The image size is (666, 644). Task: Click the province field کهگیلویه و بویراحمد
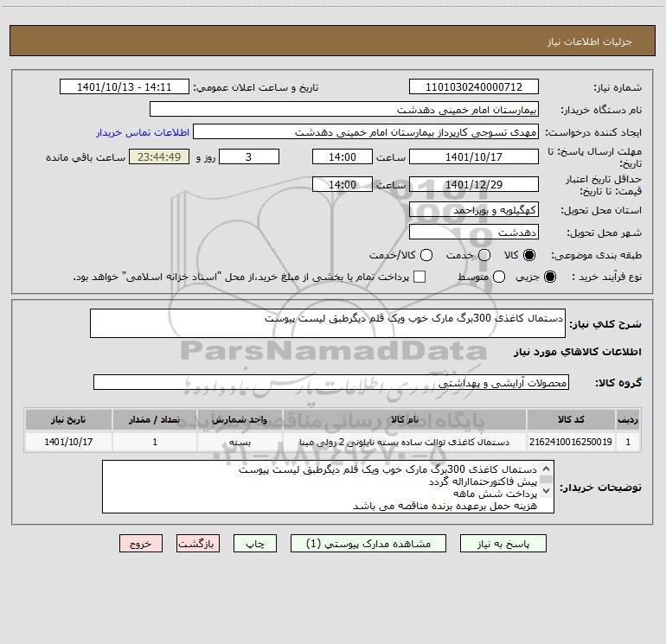[x=474, y=209]
